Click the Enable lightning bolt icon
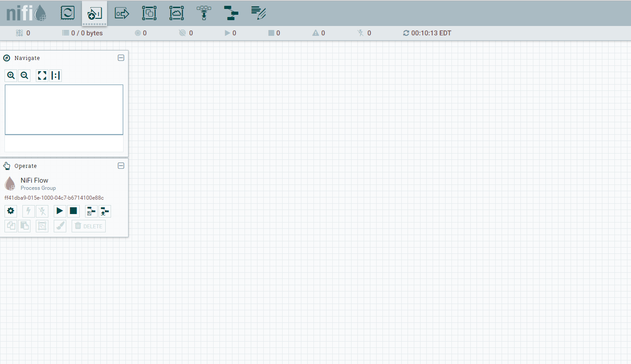The height and width of the screenshot is (364, 631). click(x=29, y=211)
